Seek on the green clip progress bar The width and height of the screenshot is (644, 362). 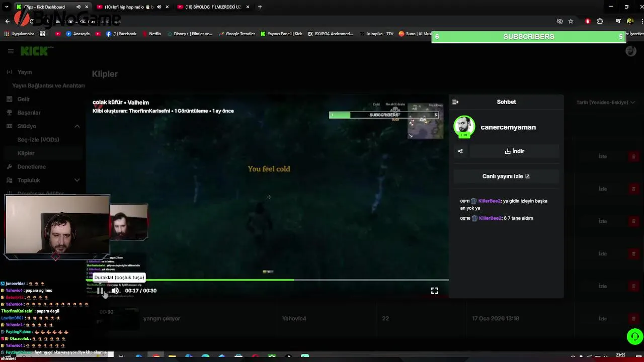point(267,280)
